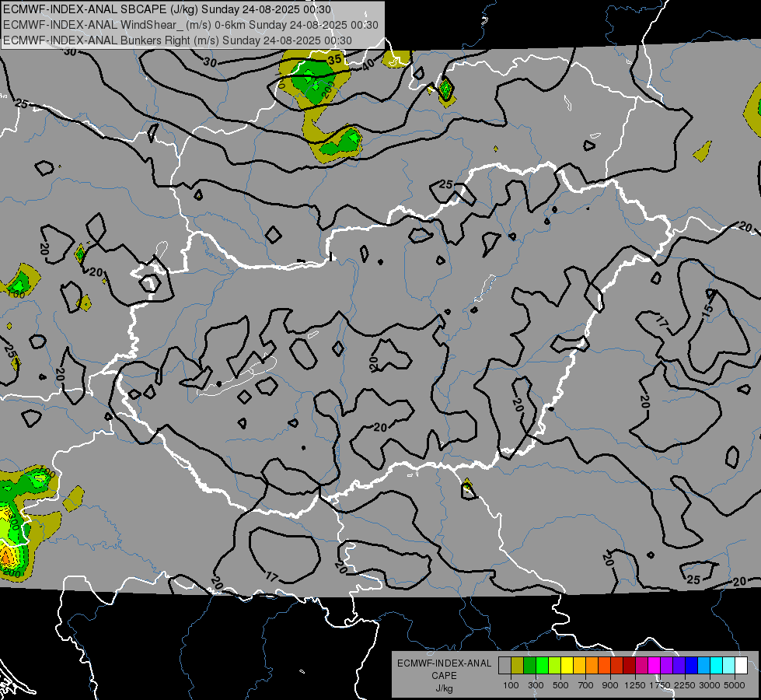Pick the cyan CAPE legend swatch
This screenshot has width=761, height=700.
point(717,666)
